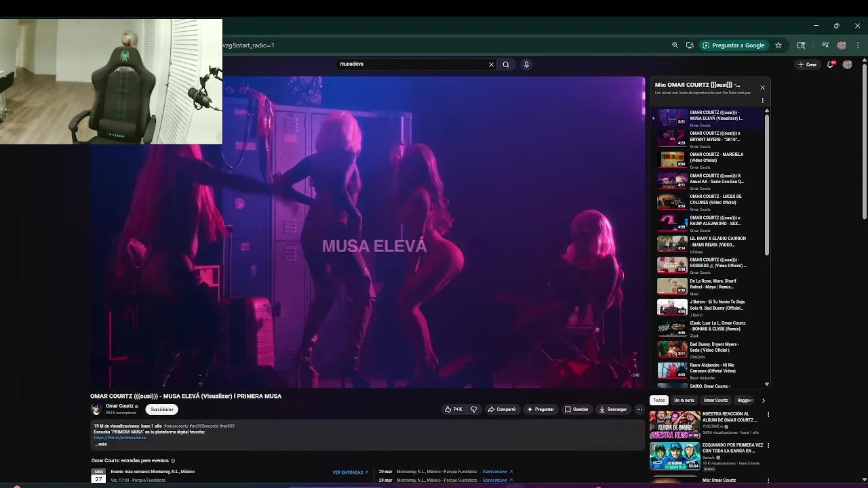This screenshot has height=488, width=868.
Task: Open options for ESQUIANDO POR PRIMERA VEZ video
Action: pyautogui.click(x=768, y=446)
